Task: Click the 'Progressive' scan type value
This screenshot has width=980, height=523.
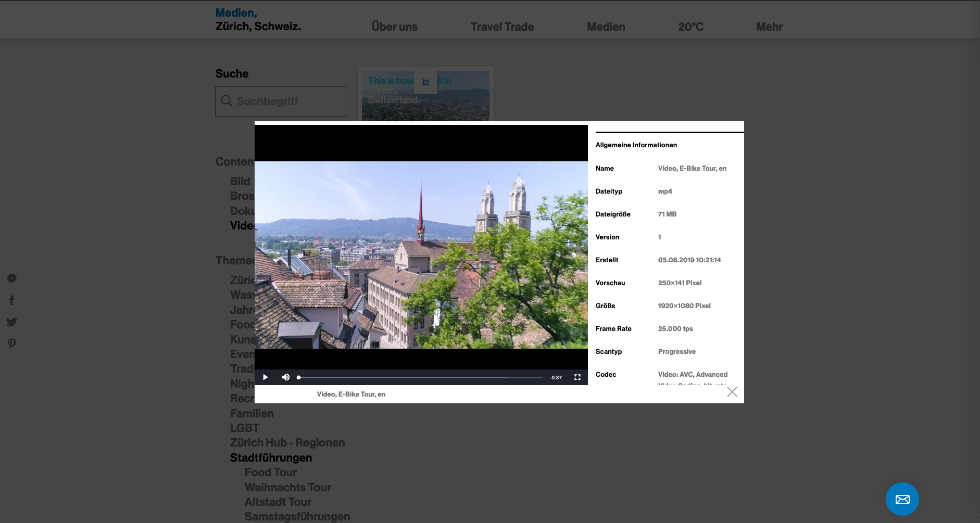Action: [677, 351]
